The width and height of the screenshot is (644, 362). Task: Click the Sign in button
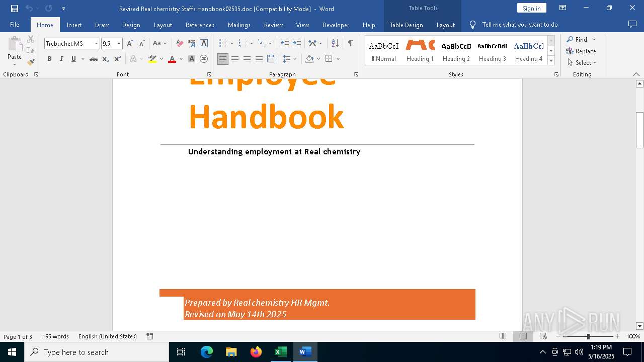pos(531,8)
